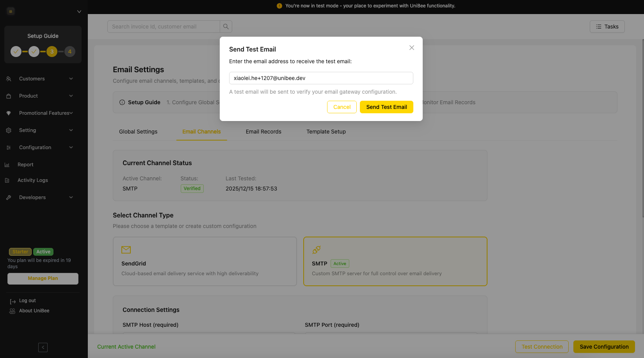Close the Send Test Email dialog
This screenshot has height=358, width=644.
pos(411,48)
